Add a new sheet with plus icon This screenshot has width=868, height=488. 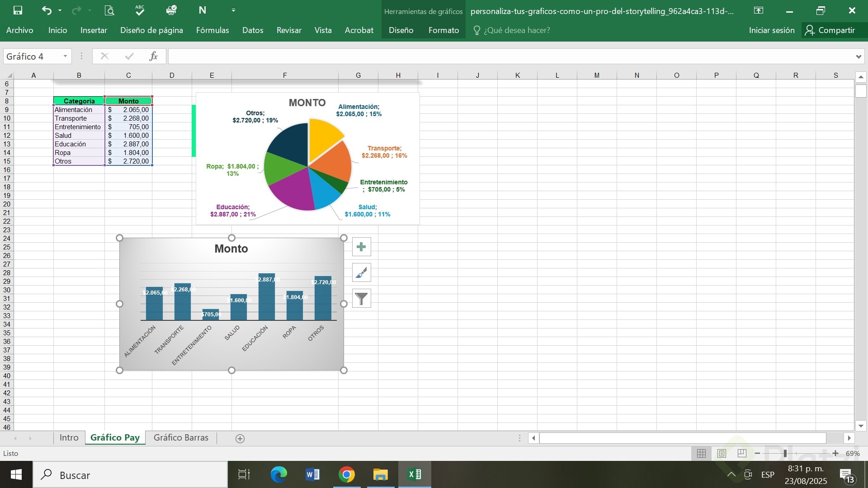(240, 438)
